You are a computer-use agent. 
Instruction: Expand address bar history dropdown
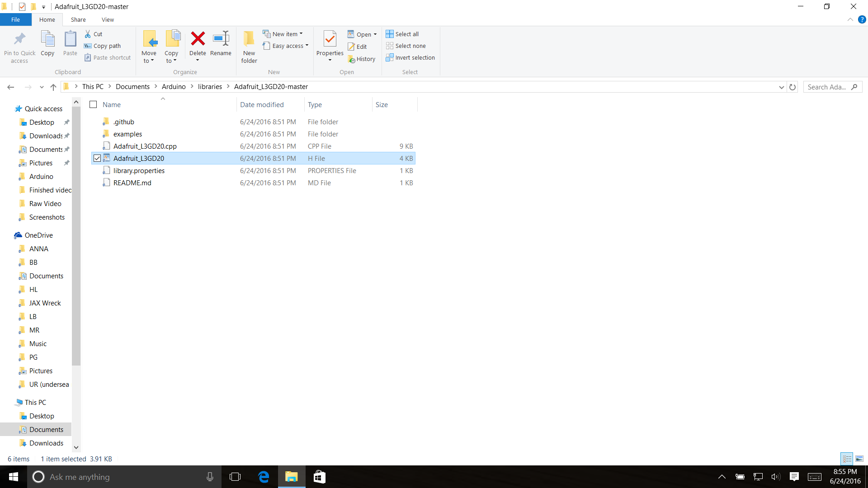pos(782,87)
